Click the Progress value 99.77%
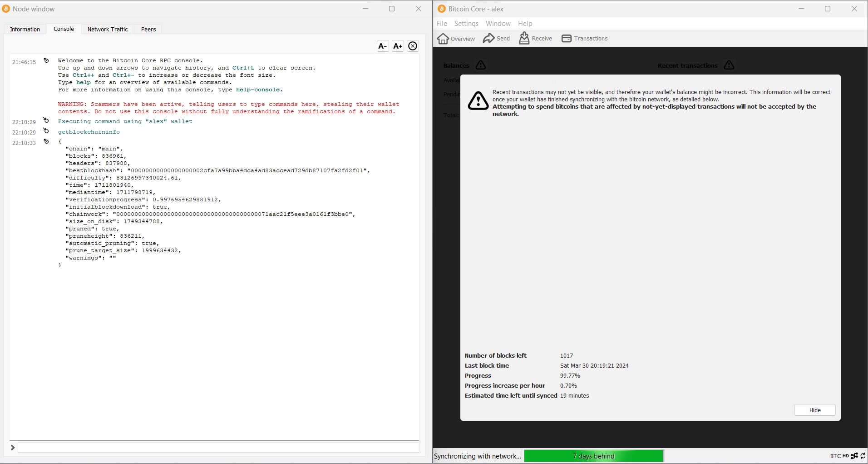 (570, 376)
